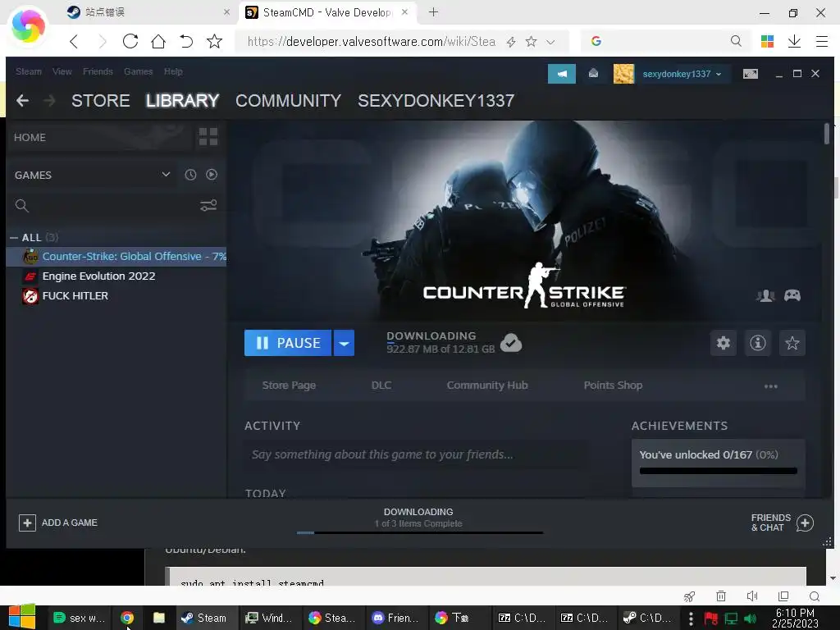Open the sexydonkey1337 account dropdown
This screenshot has width=840, height=630.
click(682, 74)
